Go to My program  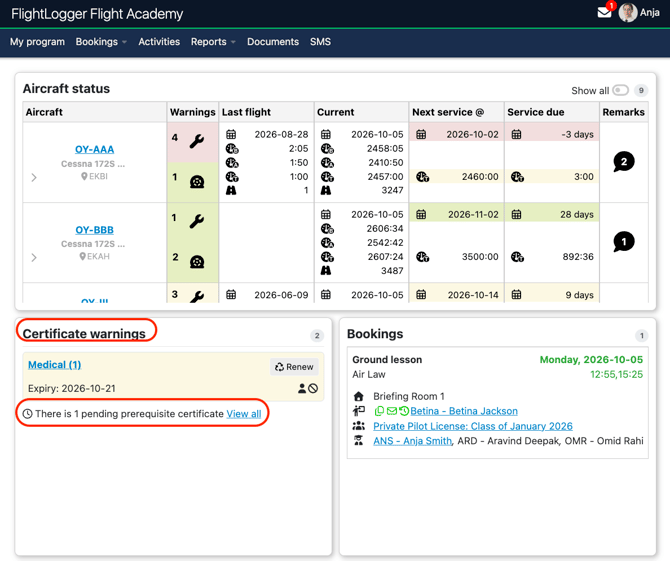coord(37,42)
